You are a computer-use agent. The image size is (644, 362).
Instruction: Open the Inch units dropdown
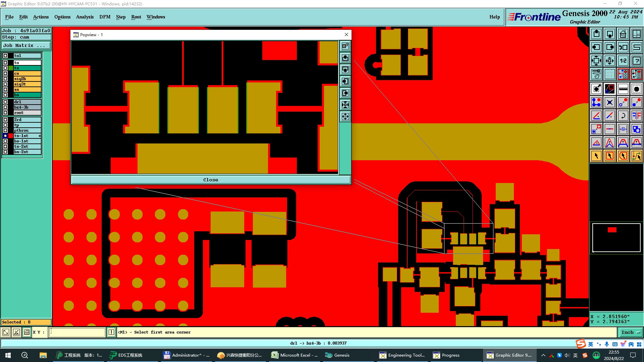pos(631,332)
